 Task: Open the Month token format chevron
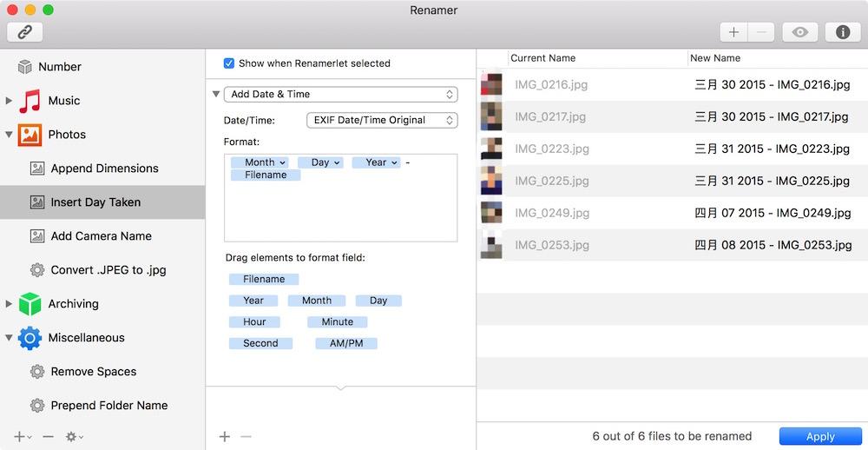tap(282, 162)
